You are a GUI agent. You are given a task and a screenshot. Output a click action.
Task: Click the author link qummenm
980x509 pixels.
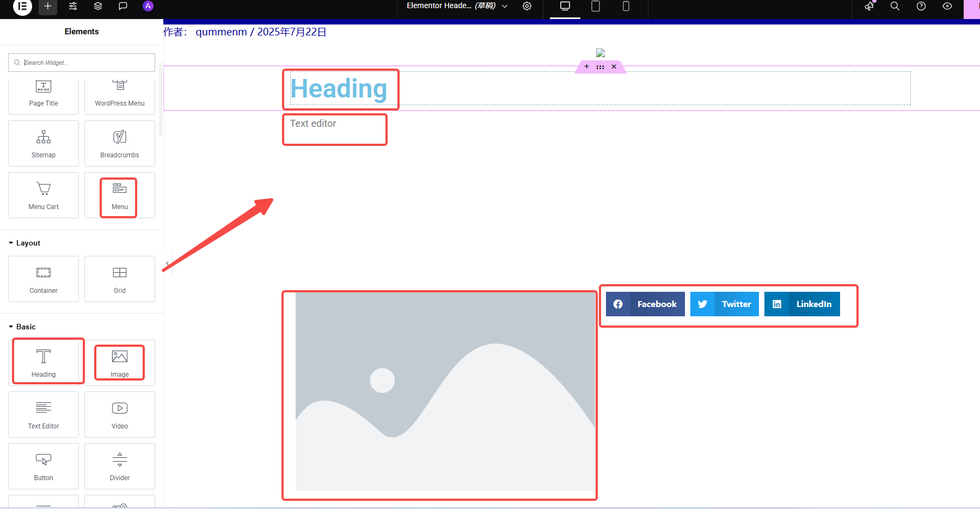(221, 32)
